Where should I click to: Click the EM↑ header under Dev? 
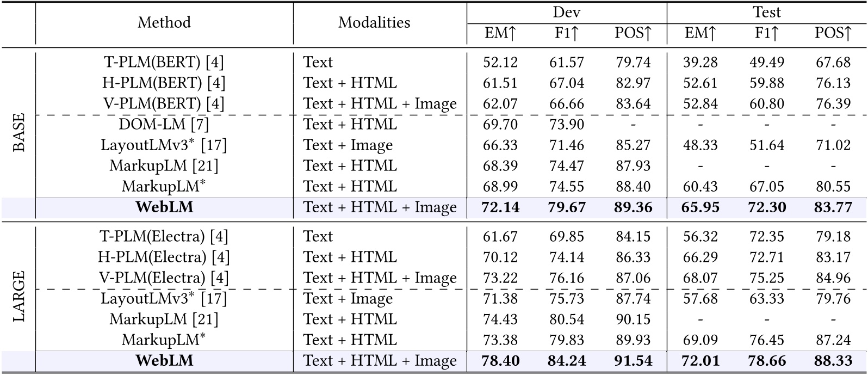pos(500,34)
